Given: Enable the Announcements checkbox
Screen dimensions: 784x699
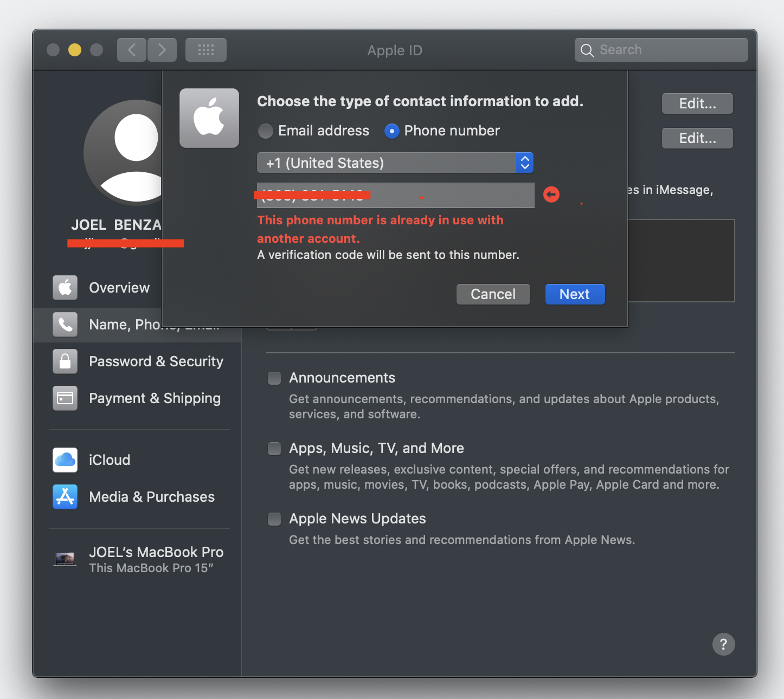Looking at the screenshot, I should tap(274, 378).
